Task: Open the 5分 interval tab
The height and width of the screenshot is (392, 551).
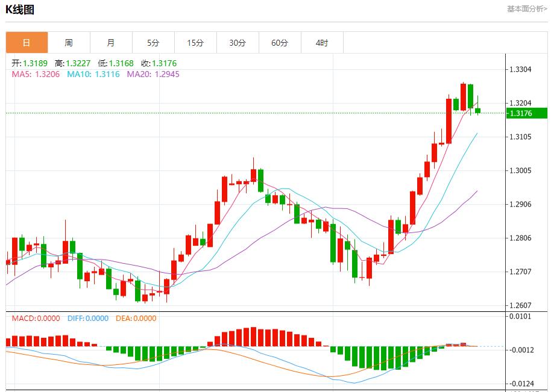Action: tap(153, 43)
